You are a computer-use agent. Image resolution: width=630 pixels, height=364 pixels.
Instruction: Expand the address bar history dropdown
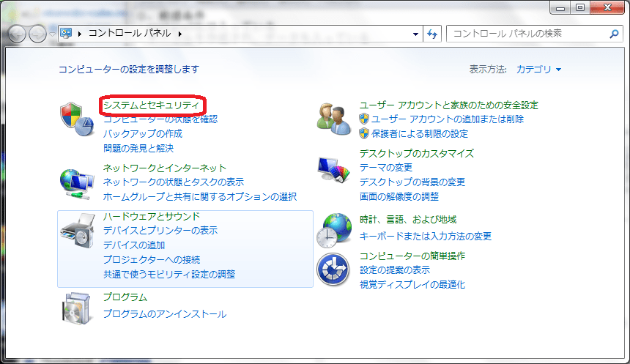416,34
